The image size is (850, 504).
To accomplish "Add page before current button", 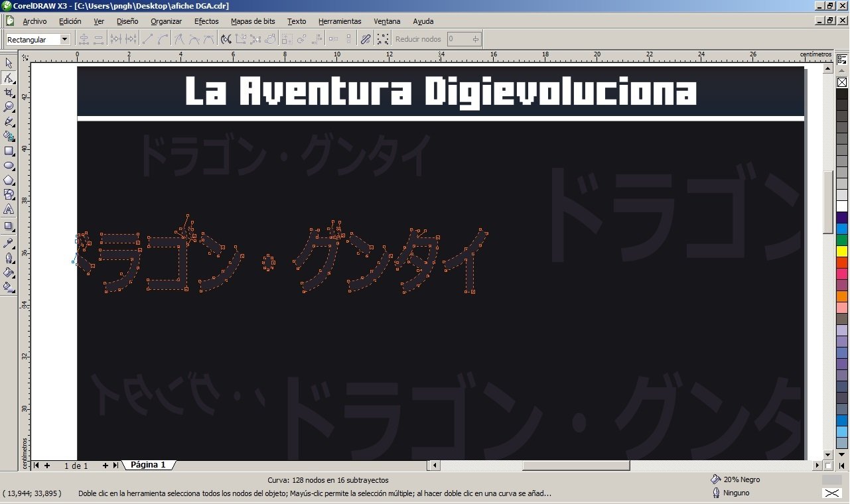I will point(47,466).
